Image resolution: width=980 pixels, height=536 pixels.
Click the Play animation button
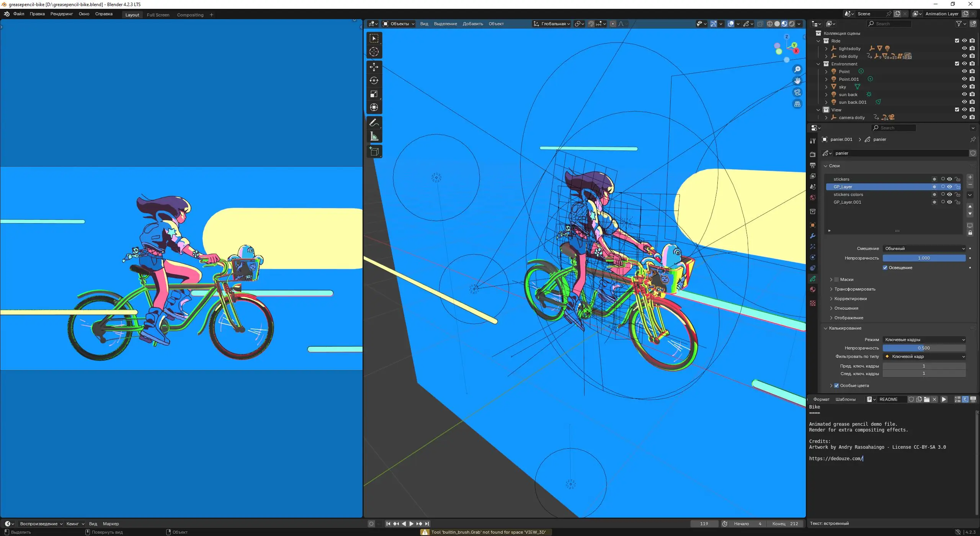412,524
